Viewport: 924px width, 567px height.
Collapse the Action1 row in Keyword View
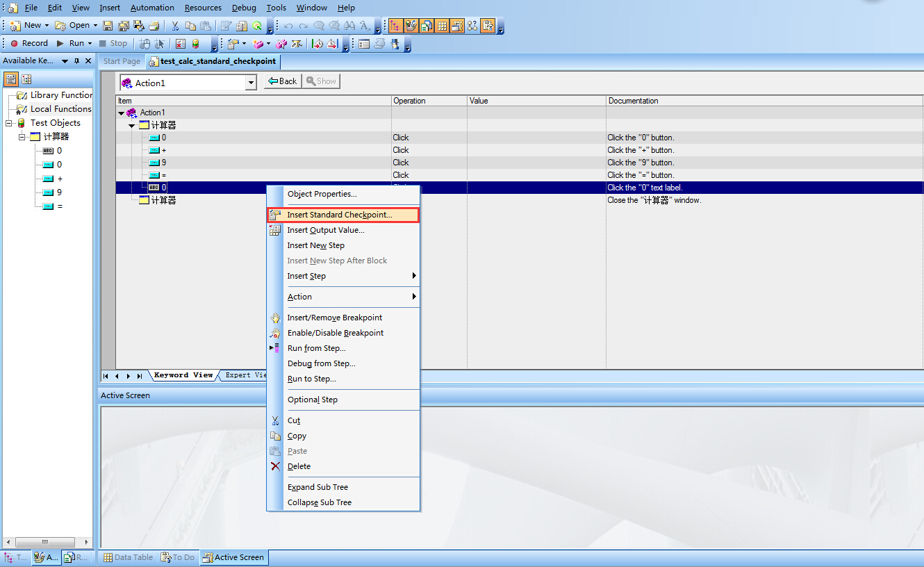coord(121,113)
